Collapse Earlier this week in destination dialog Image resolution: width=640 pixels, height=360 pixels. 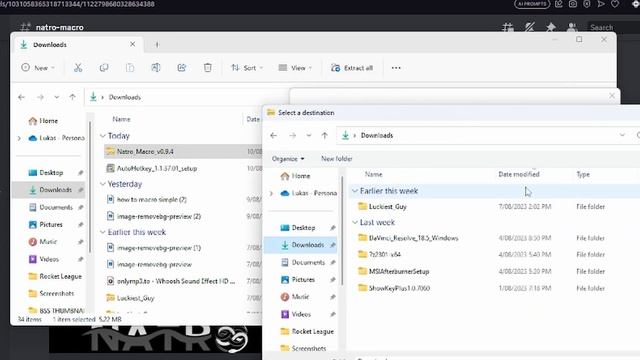355,191
